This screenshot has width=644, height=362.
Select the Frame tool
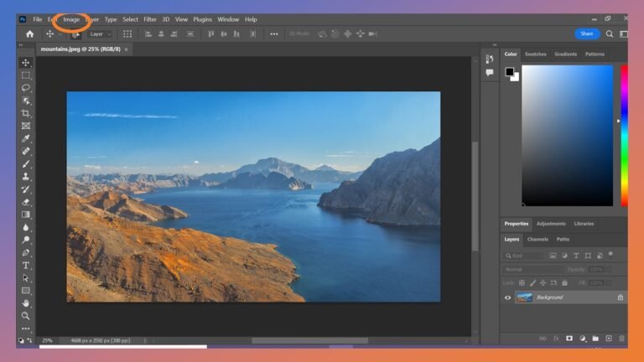tap(25, 126)
